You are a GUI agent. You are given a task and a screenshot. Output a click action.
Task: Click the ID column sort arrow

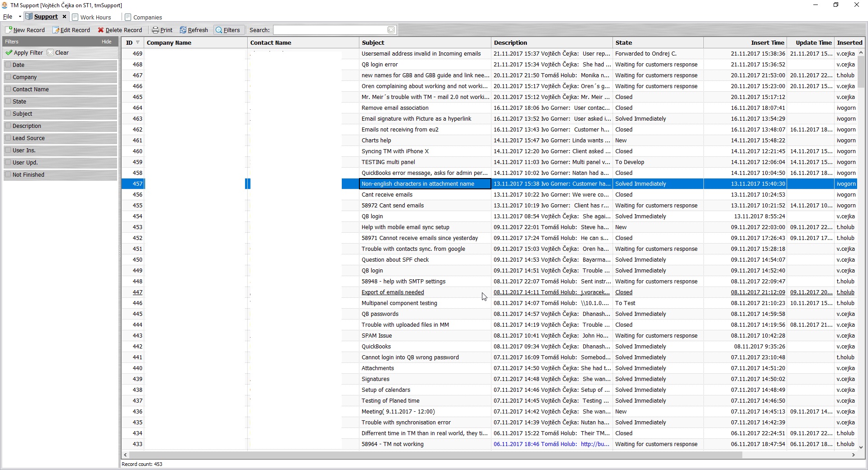point(138,42)
